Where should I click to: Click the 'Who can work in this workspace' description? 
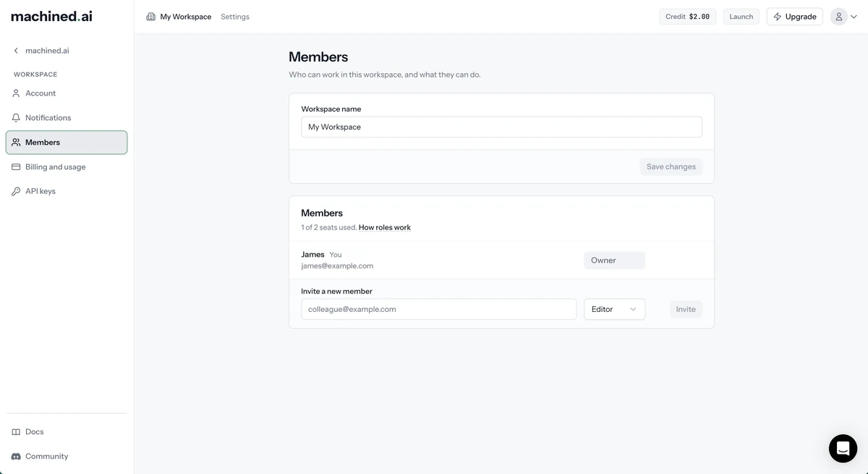[384, 75]
